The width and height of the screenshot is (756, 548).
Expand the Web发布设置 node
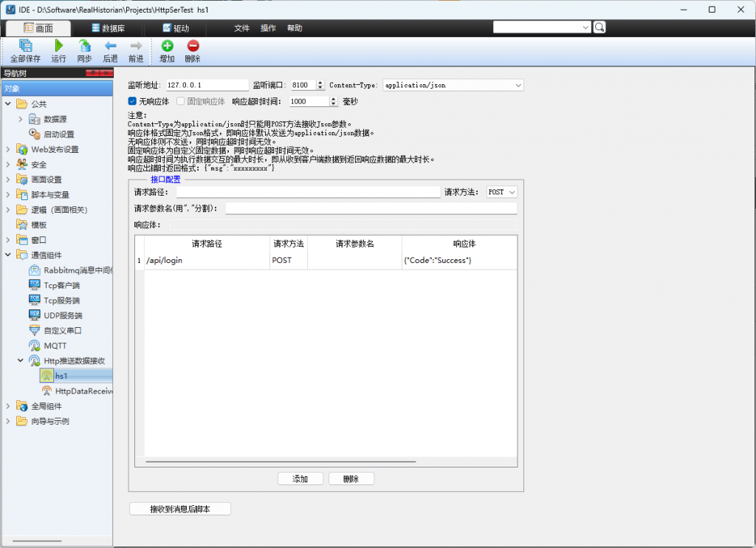pos(8,149)
